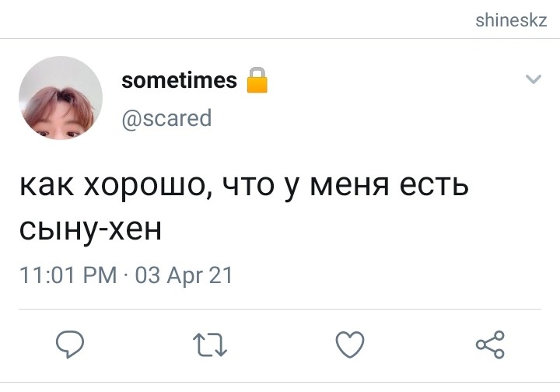Screen dimensions: 560x392
Task: Click the padlock icon beside sometimes
Action: (257, 80)
